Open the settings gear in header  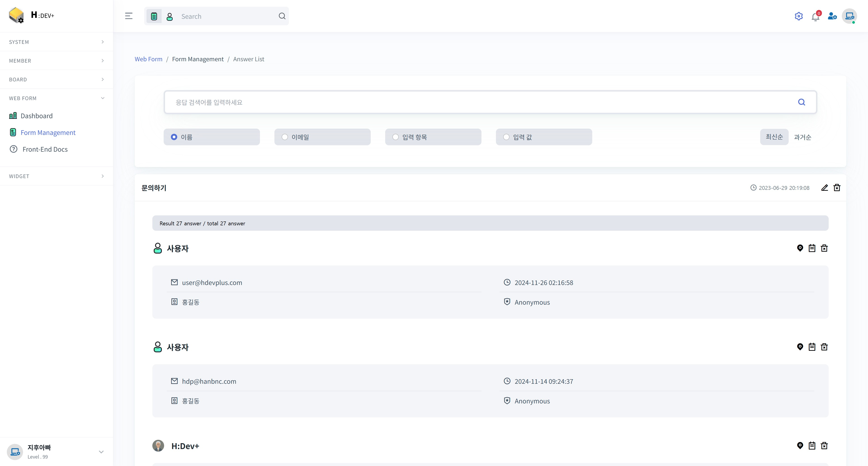tap(799, 16)
